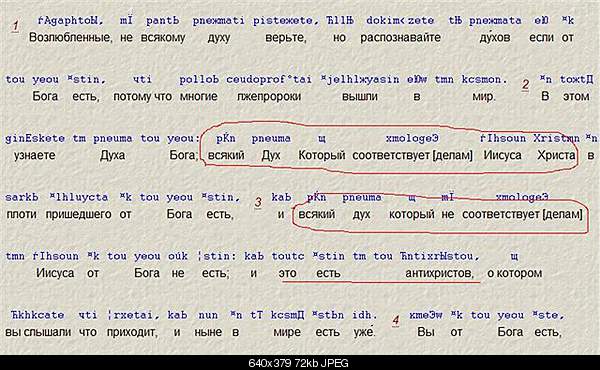Click the word "пришедшего"
The image size is (600, 370).
(x=78, y=214)
